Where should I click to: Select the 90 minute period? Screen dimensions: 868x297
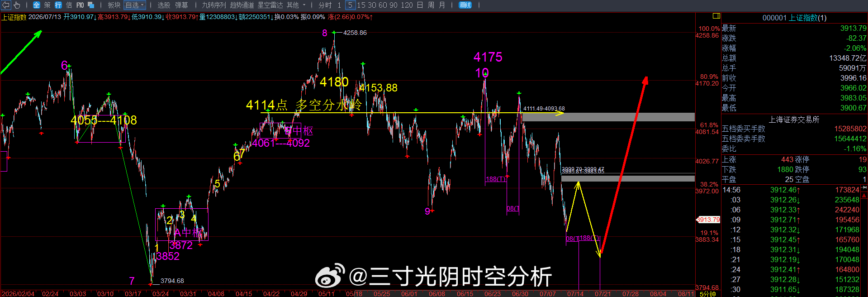394,5
